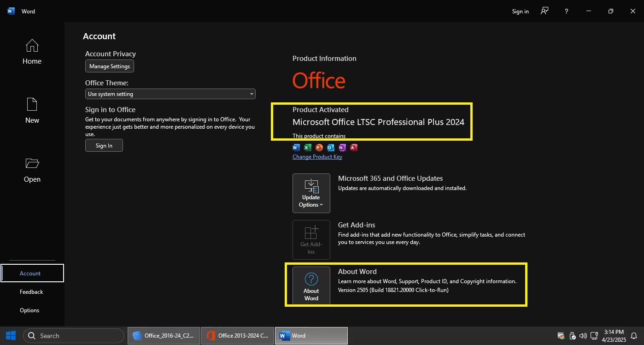Open Help via the question mark icon

567,11
